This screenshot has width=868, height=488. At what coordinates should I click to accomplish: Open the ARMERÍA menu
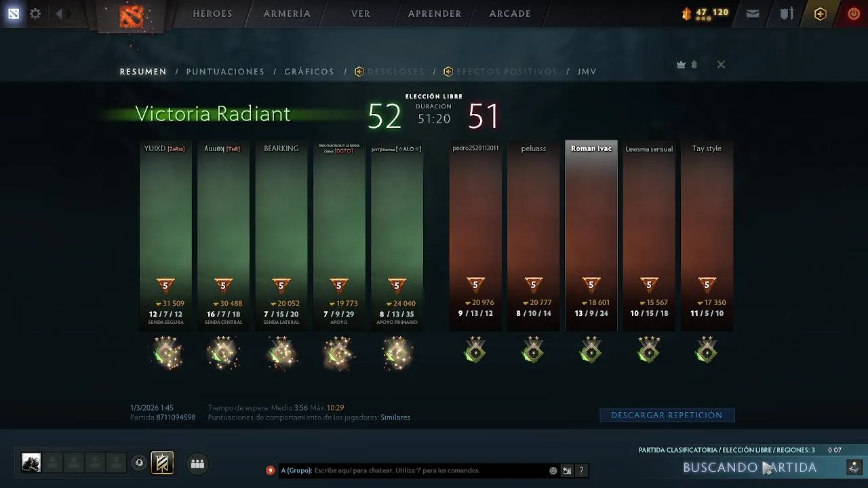287,14
